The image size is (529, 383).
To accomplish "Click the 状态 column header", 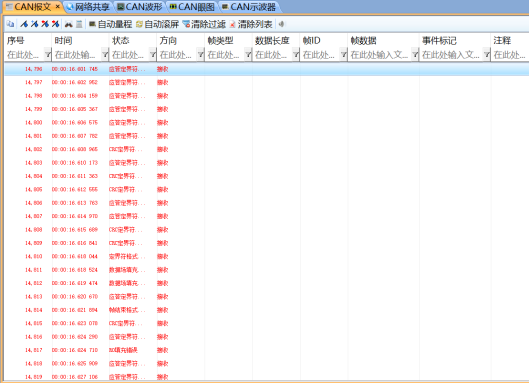I will [x=133, y=41].
